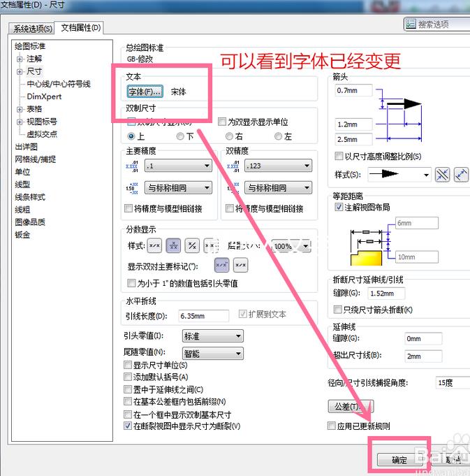This screenshot has width=470, height=476.
Task: Select 单位 in the tree
Action: (x=22, y=172)
